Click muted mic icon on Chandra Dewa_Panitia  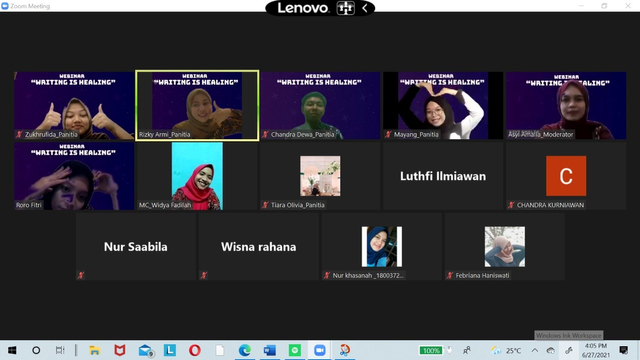265,134
